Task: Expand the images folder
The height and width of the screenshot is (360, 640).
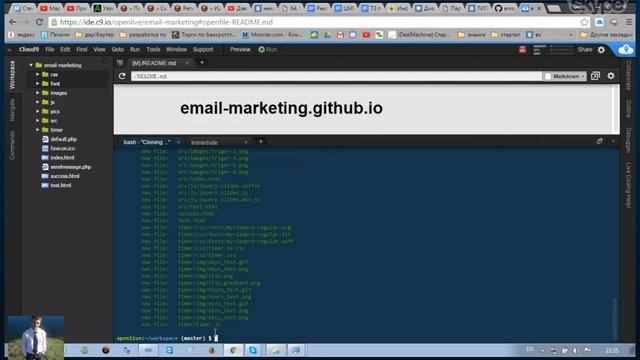Action: point(38,93)
